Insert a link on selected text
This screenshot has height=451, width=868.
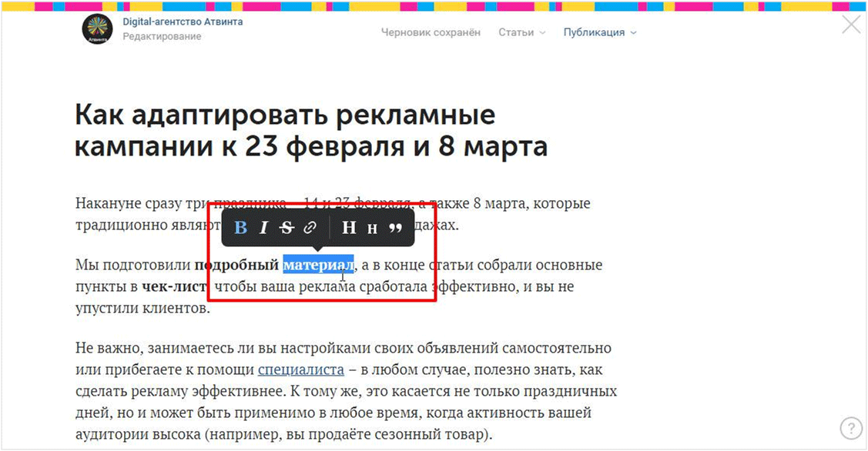[310, 228]
